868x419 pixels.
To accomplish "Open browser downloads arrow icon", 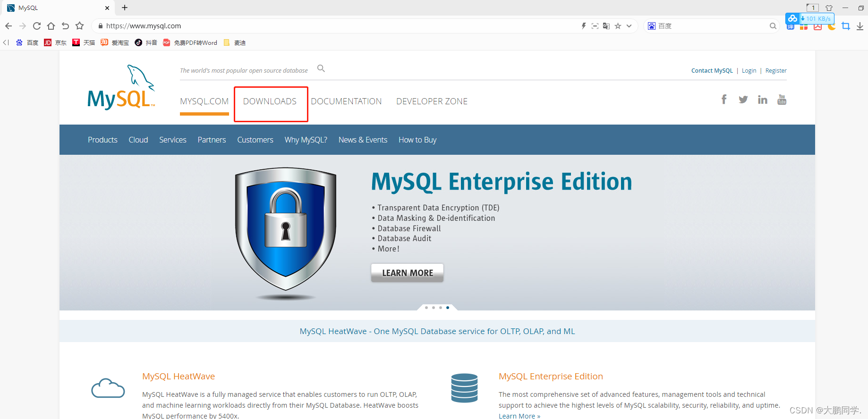I will [860, 26].
